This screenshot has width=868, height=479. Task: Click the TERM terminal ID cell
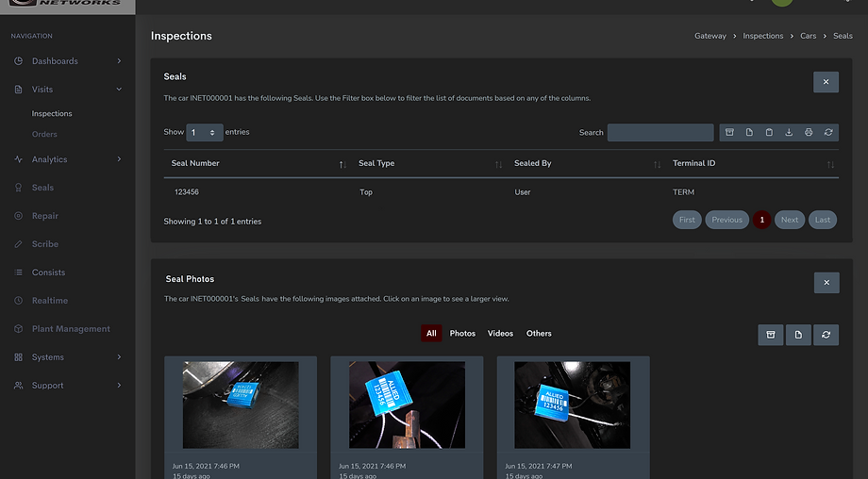(x=683, y=192)
